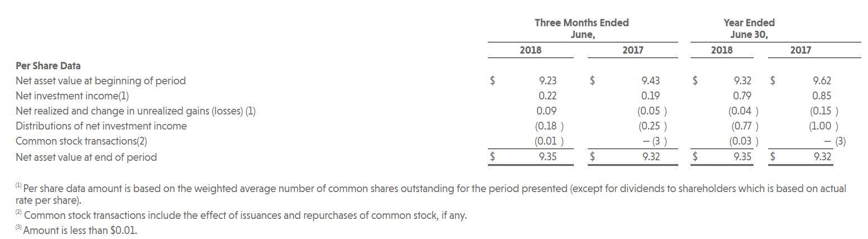Select footnote (2) about common stock transactions
The width and height of the screenshot is (868, 239).
pos(241,215)
